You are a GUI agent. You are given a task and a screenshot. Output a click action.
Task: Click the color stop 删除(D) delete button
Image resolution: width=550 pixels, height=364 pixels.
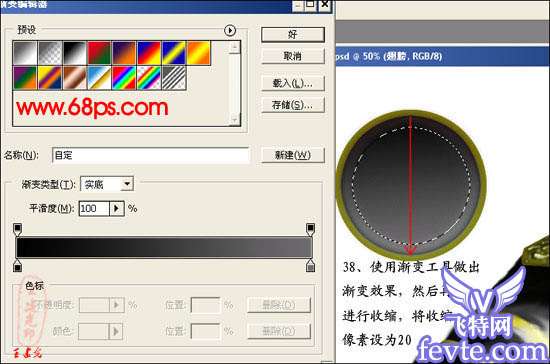click(279, 331)
